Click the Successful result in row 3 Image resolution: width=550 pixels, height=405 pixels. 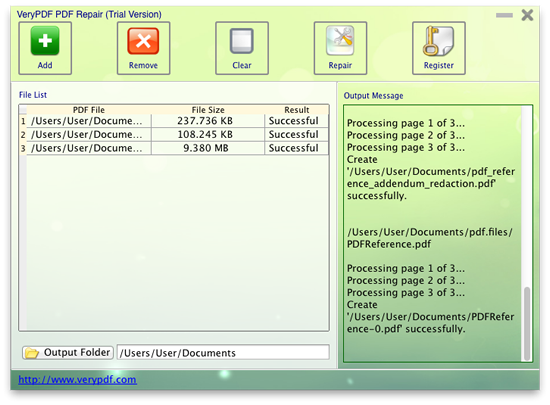tap(294, 148)
